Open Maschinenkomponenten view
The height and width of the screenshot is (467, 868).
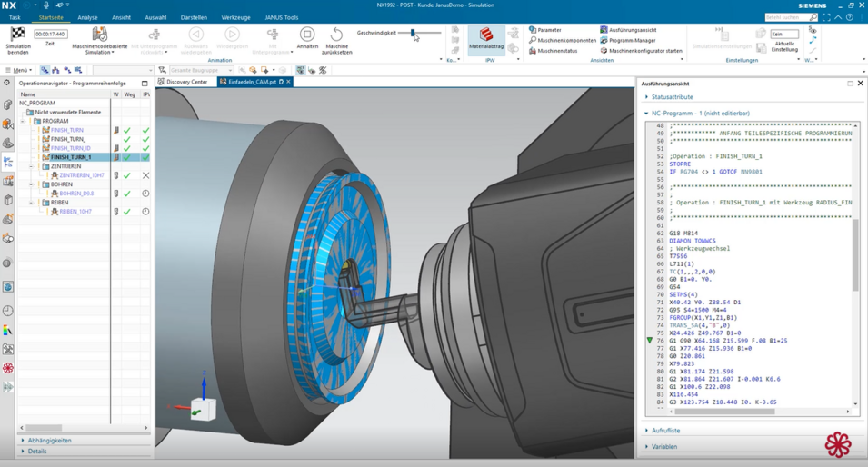tap(563, 40)
